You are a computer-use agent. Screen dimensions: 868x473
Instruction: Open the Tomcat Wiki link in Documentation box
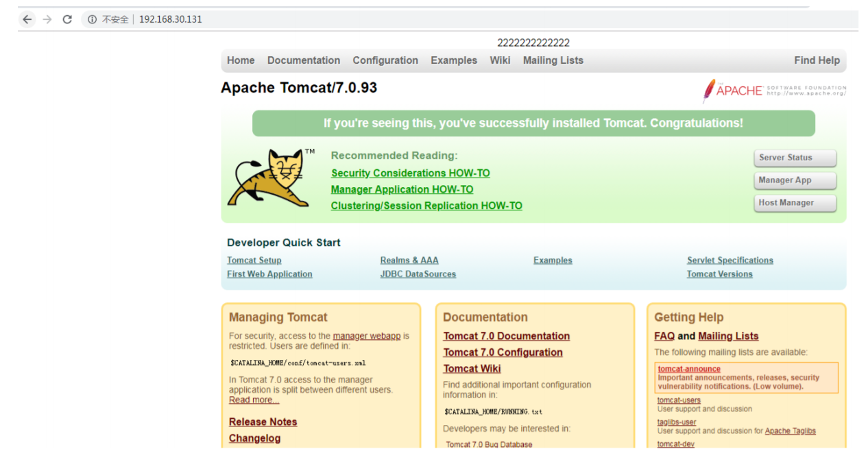click(472, 369)
